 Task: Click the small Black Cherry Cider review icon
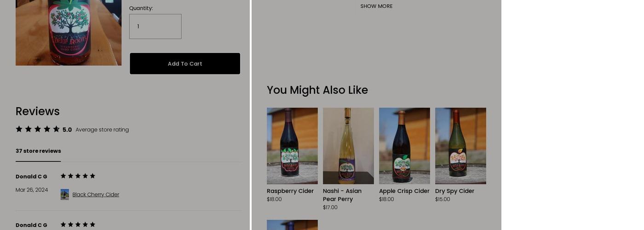click(65, 195)
